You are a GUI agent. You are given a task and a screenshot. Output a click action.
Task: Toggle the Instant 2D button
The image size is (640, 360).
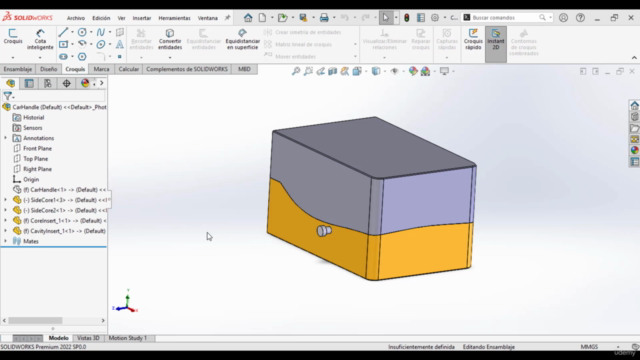coord(496,44)
